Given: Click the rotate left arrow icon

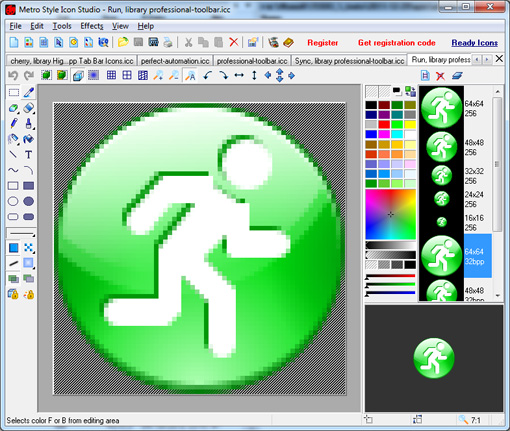Looking at the screenshot, I should click(x=208, y=76).
